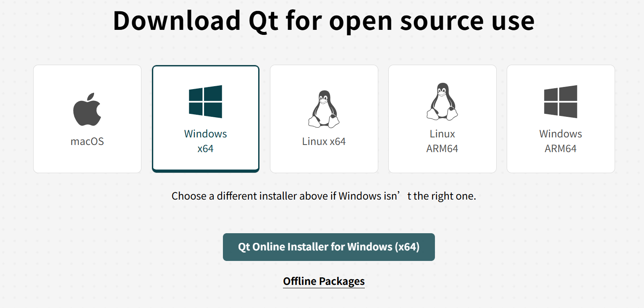The height and width of the screenshot is (308, 644).
Task: Choose the 'Windows' label in the highlighted card
Action: tap(206, 134)
